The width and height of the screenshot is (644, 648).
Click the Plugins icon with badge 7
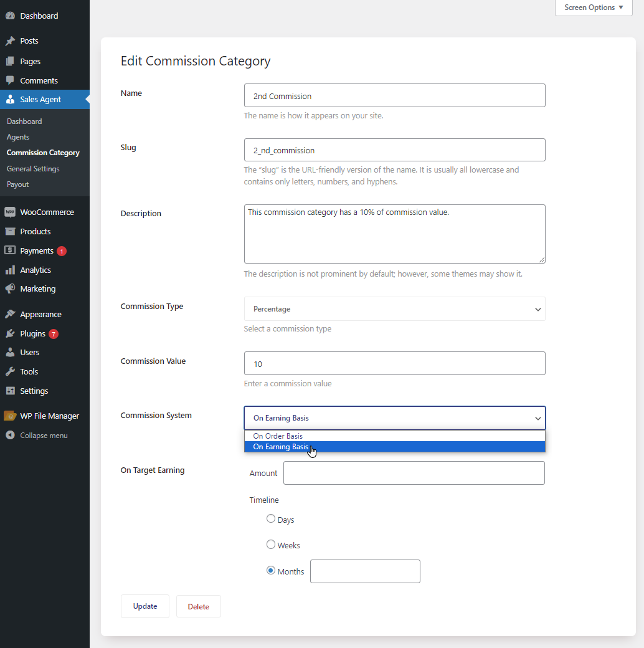click(11, 333)
